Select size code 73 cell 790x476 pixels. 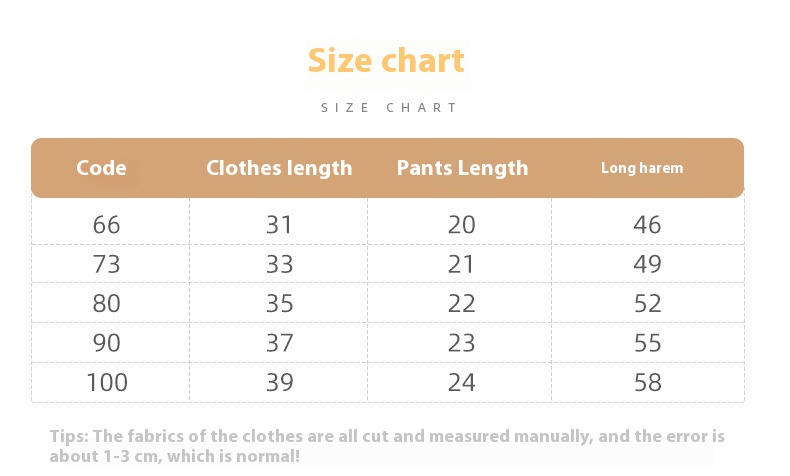[x=106, y=264]
